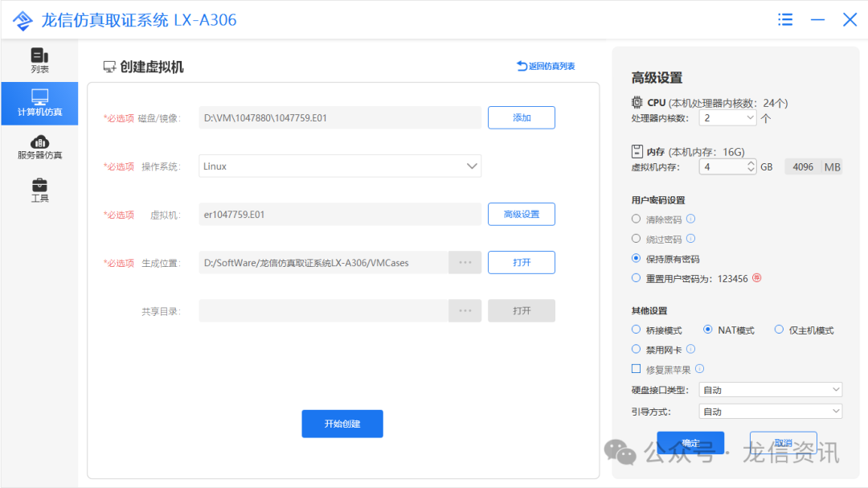Viewport: 868px width, 488px height.
Task: Click 开始创建 to start creation
Action: [x=342, y=424]
